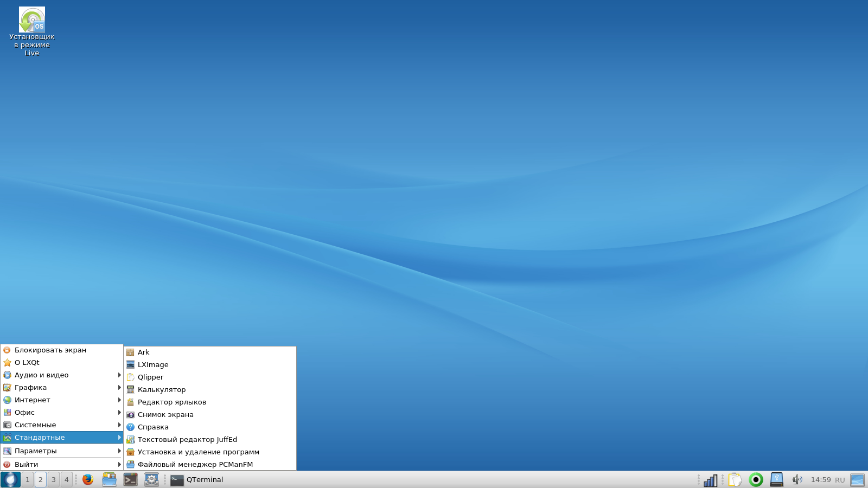
Task: Switch to virtual desktop 4
Action: [66, 479]
